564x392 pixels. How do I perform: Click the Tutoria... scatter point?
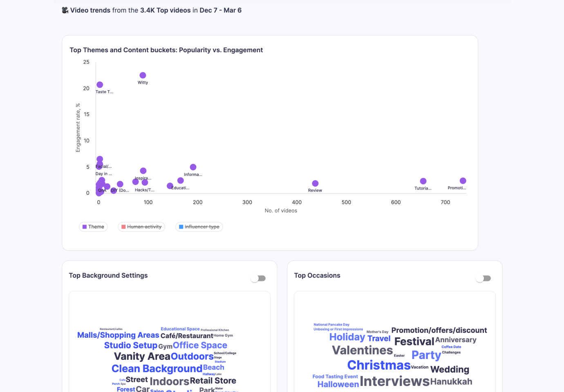(x=423, y=181)
